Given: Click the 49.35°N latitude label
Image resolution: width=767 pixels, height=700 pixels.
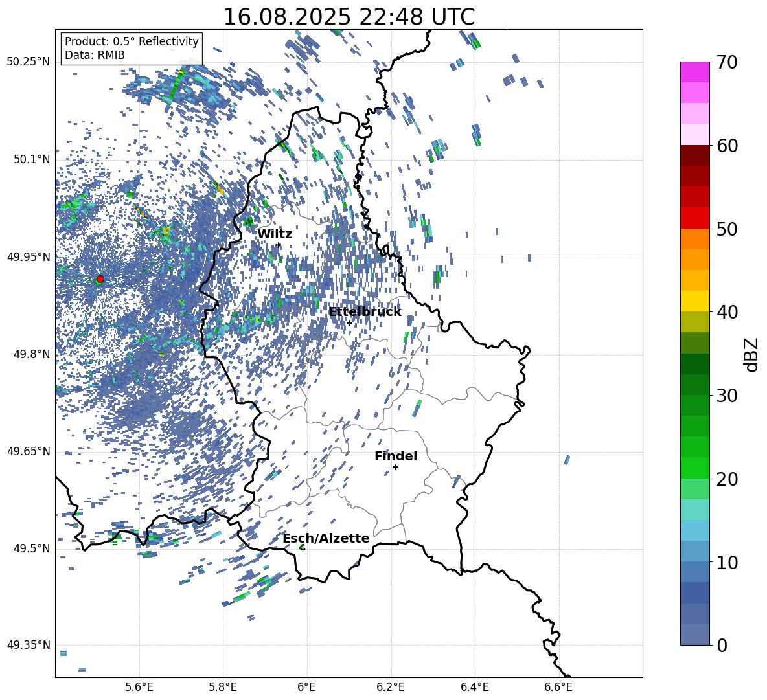Looking at the screenshot, I should [x=29, y=645].
